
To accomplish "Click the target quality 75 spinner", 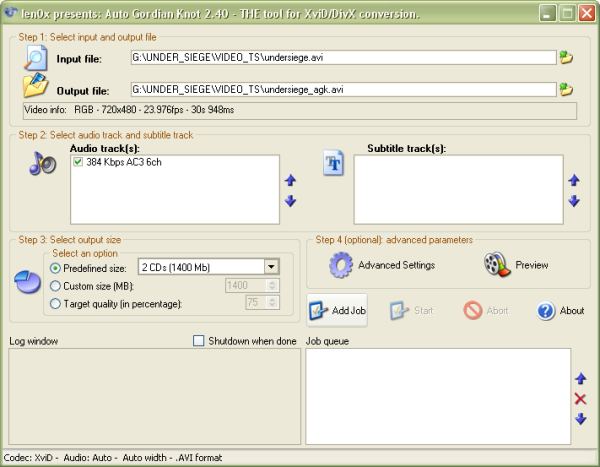I will coord(262,303).
